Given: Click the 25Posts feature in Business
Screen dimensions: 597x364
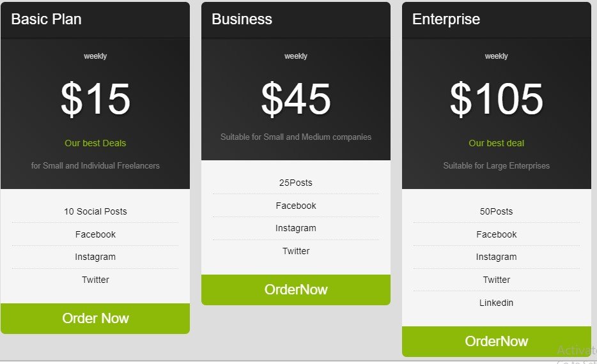Looking at the screenshot, I should [296, 183].
